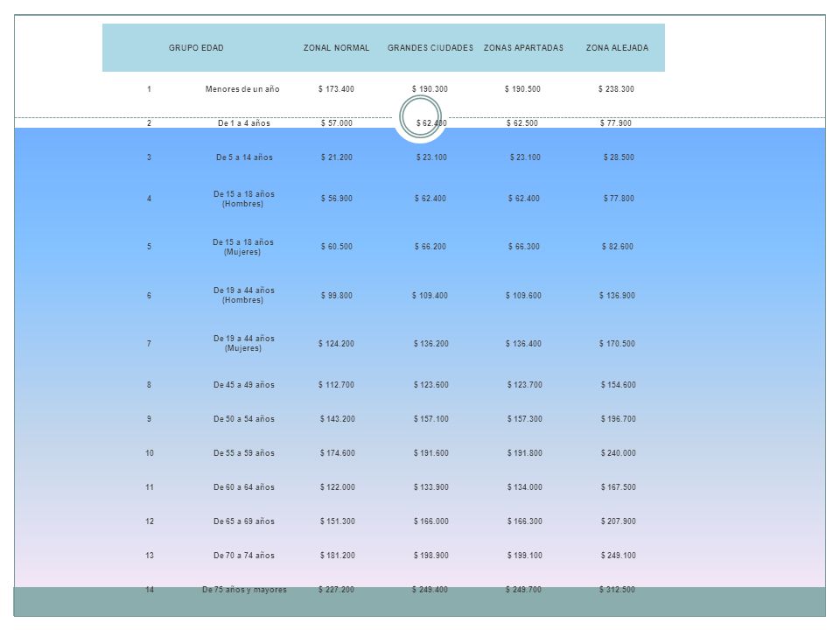This screenshot has height=630, width=840.
Task: Click the value $ 166.000
Action: pos(431,521)
